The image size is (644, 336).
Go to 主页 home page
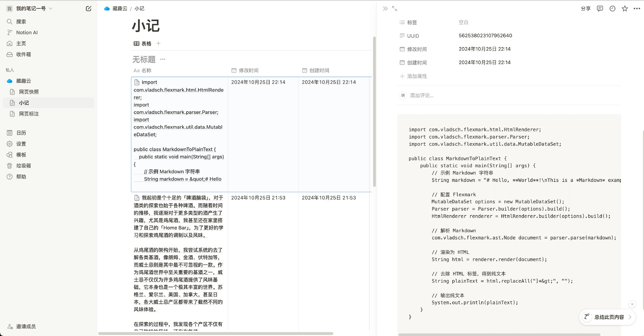[x=48, y=44]
